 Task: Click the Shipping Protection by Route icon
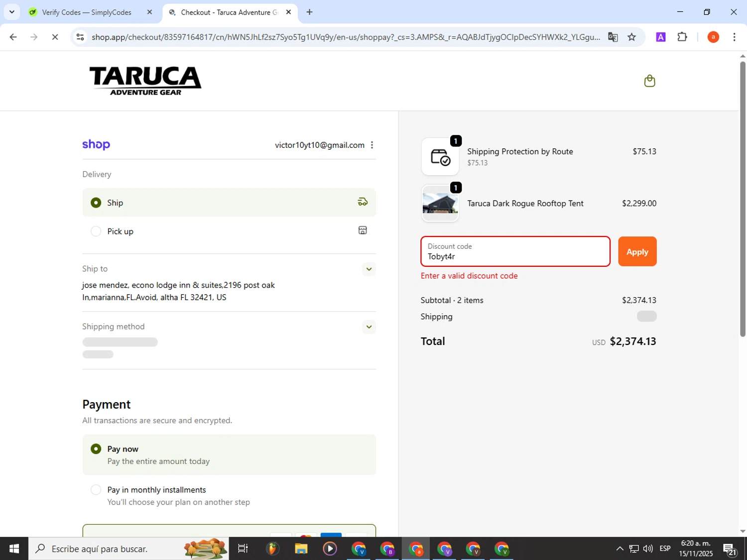pyautogui.click(x=440, y=157)
